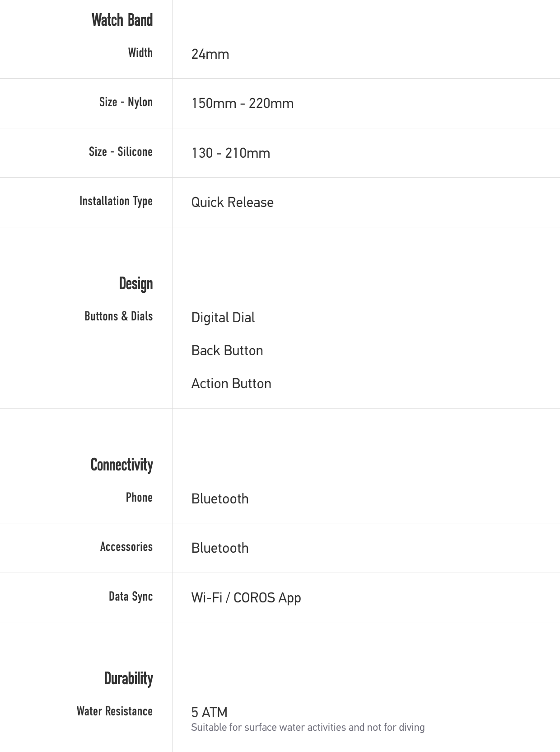This screenshot has width=560, height=752.
Task: Click the 150mm - 220mm nylon size value
Action: point(243,103)
